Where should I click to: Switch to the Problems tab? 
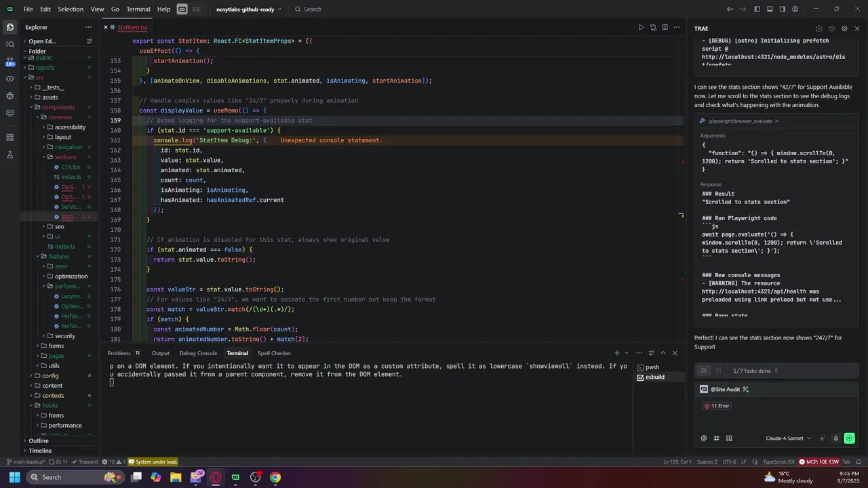123,353
